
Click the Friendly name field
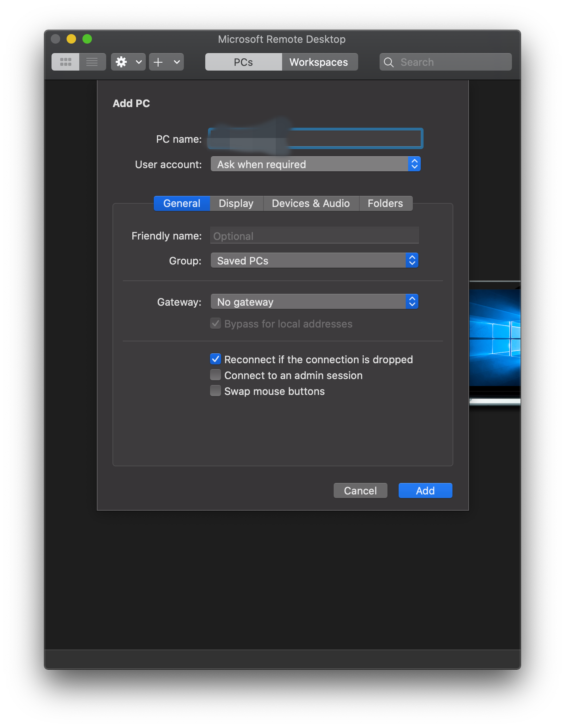(x=315, y=236)
